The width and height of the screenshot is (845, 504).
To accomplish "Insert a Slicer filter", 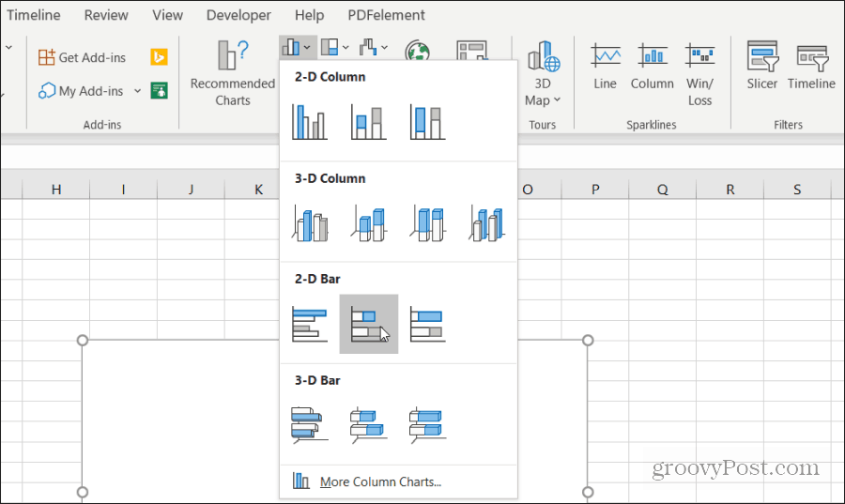I will tap(761, 66).
